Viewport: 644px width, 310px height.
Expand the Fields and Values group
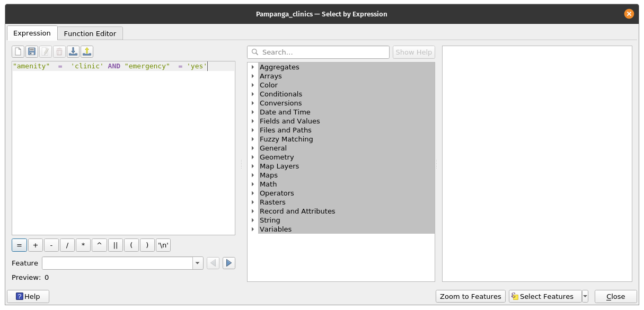pos(253,121)
